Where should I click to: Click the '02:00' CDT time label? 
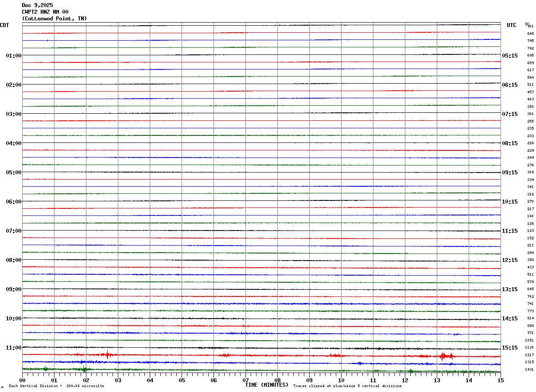14,85
